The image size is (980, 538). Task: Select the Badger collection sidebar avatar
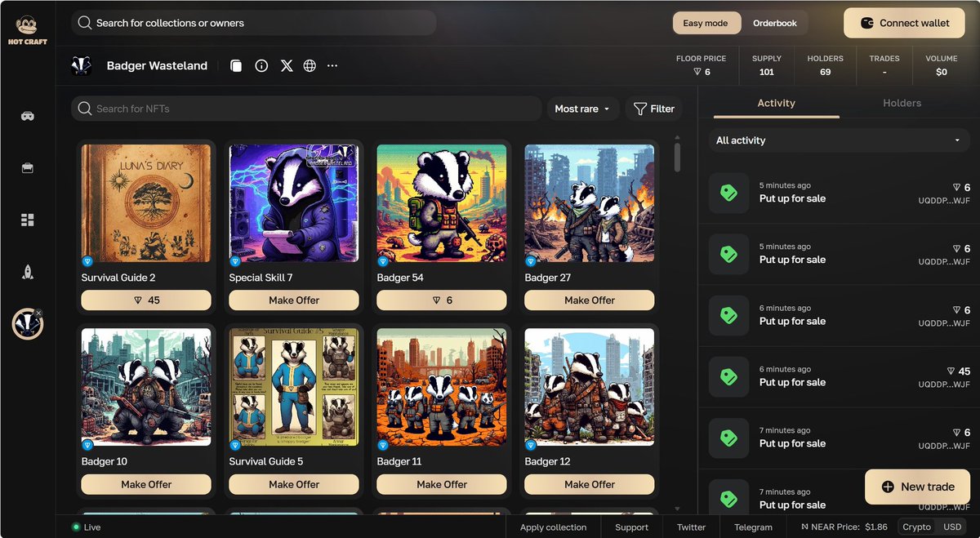27,324
